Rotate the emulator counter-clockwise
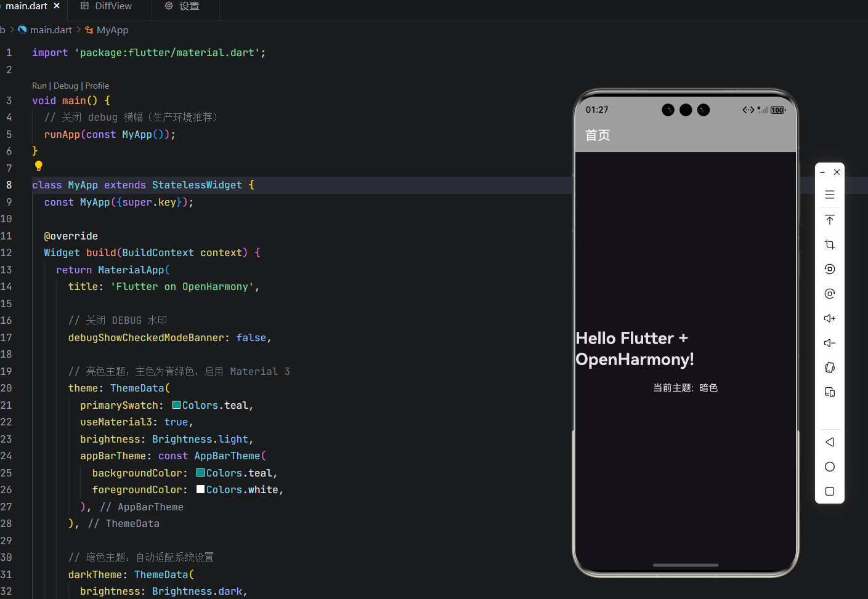The height and width of the screenshot is (599, 868). (830, 269)
